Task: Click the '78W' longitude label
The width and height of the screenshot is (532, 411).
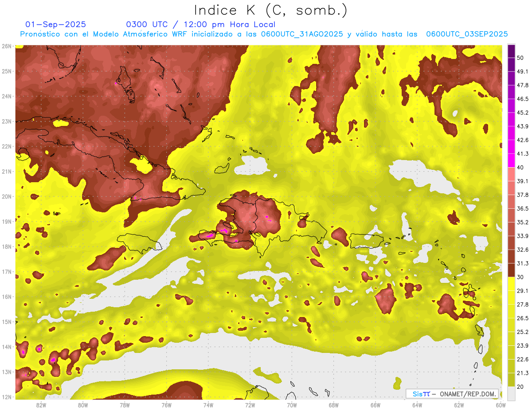Action: (x=125, y=405)
